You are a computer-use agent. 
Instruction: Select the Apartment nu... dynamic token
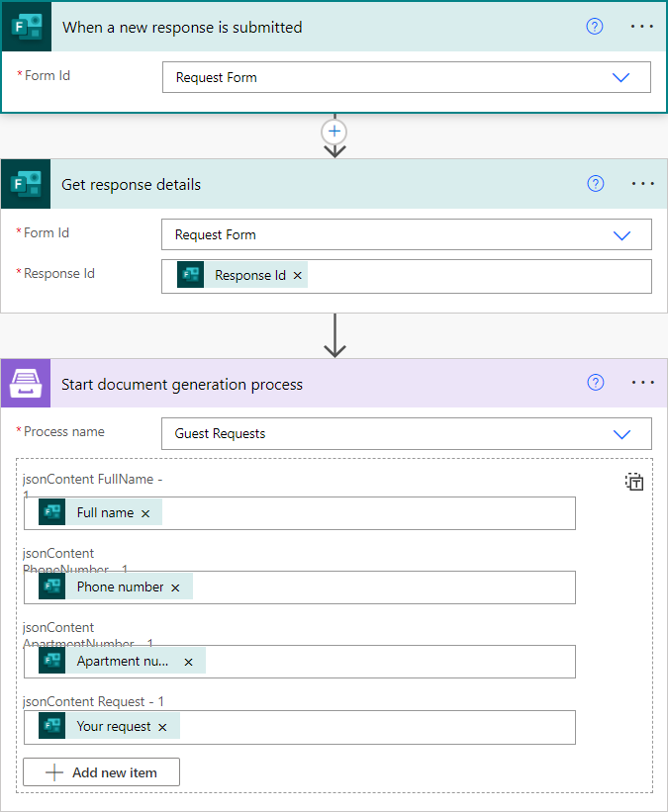point(123,661)
